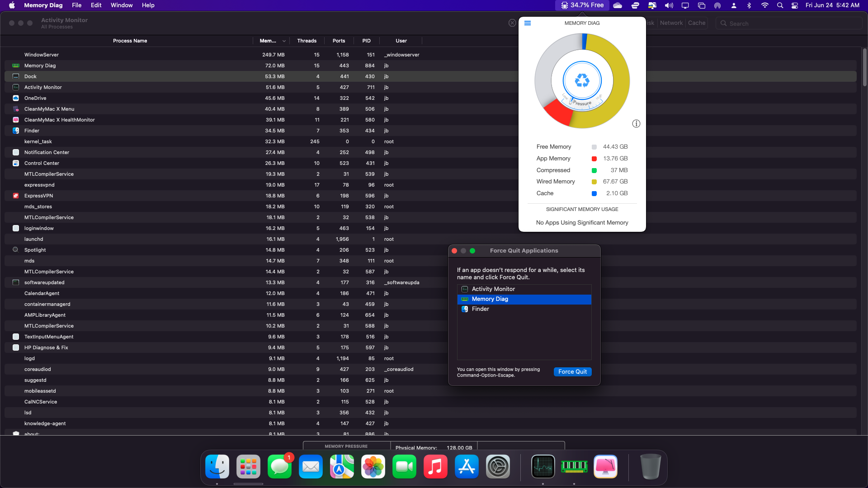Click the Activity Monitor icon in dock
This screenshot has height=488, width=868.
click(542, 467)
